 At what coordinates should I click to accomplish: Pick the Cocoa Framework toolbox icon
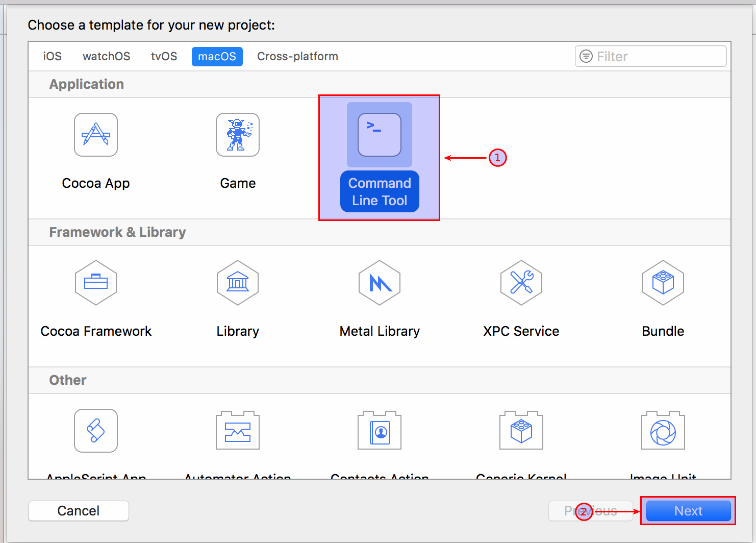pyautogui.click(x=96, y=283)
